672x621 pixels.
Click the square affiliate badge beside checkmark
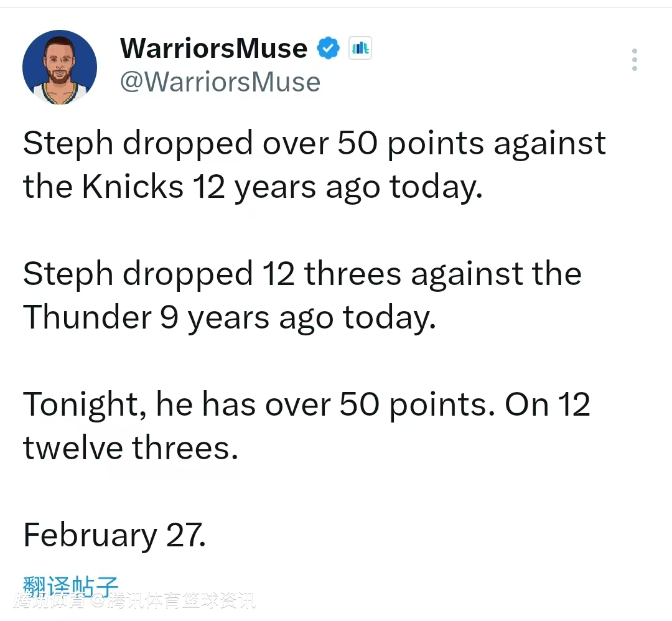(360, 49)
